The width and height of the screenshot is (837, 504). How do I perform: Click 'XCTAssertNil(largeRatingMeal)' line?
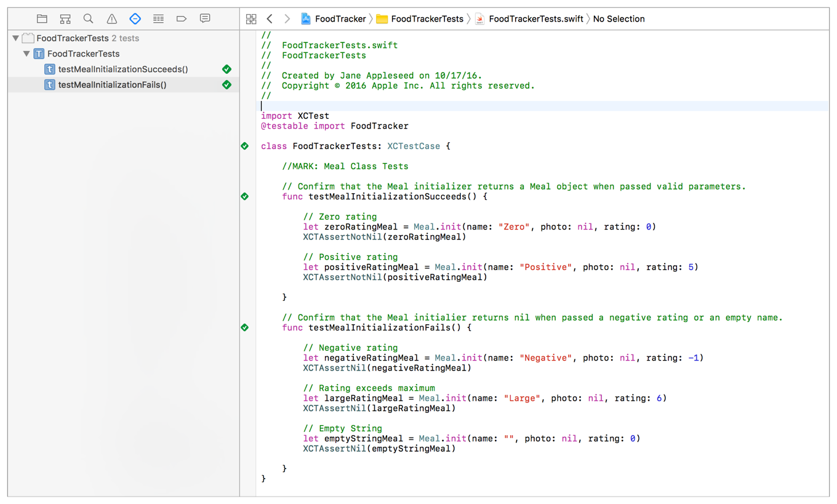pos(379,408)
